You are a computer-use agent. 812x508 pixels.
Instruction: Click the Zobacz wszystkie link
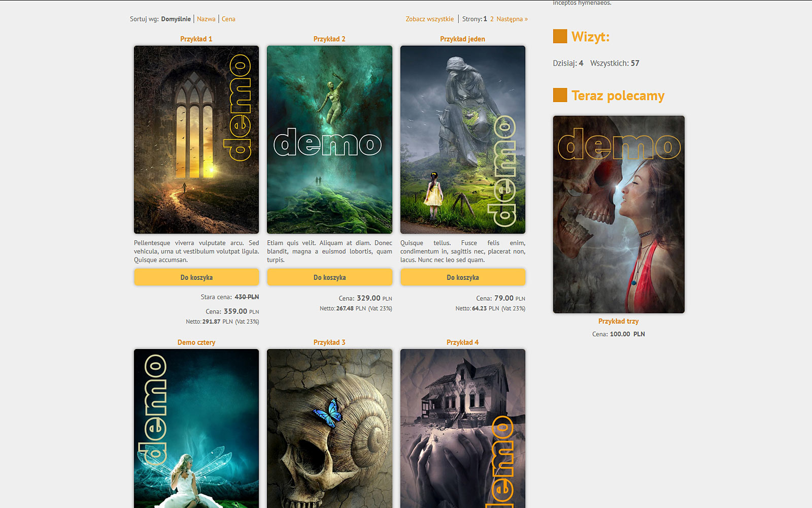(x=429, y=19)
